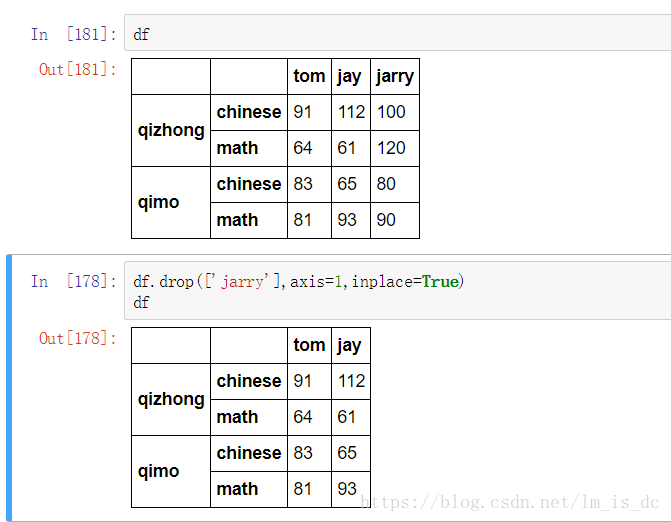
Task: Click the value 65 in Out[178] table
Action: pos(351,454)
